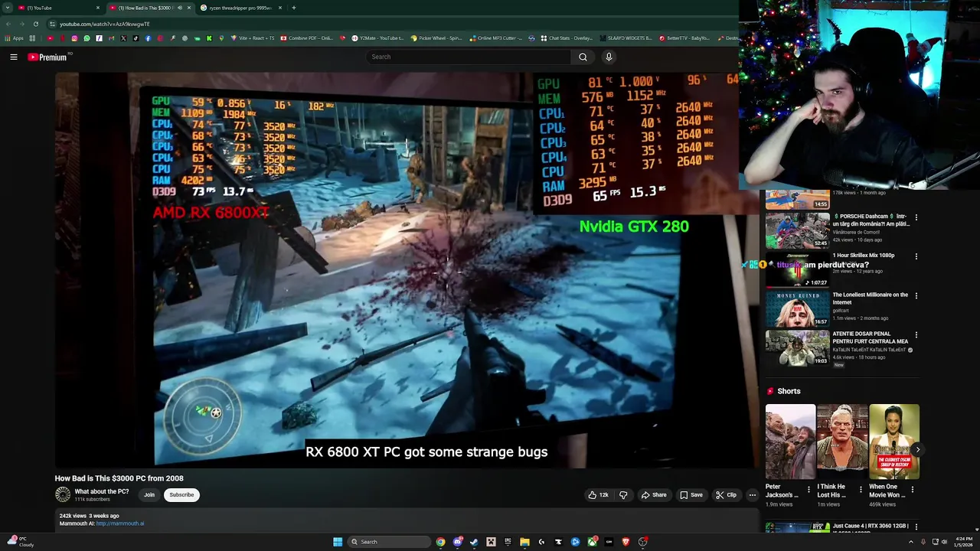This screenshot has width=980, height=551.
Task: Open a new browser tab with plus
Action: 294,8
